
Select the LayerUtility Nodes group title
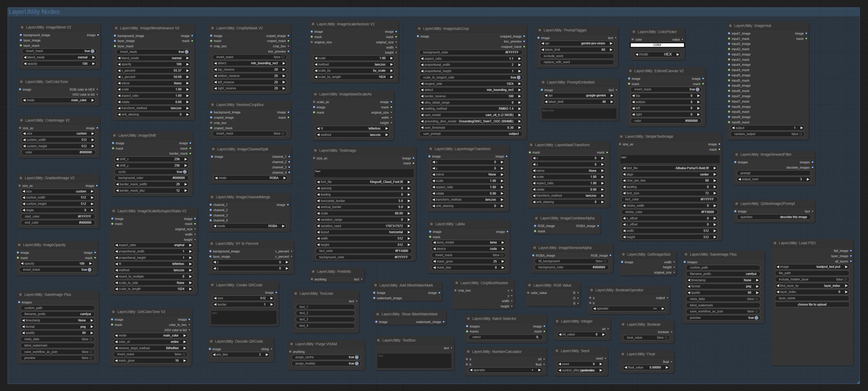coord(34,12)
